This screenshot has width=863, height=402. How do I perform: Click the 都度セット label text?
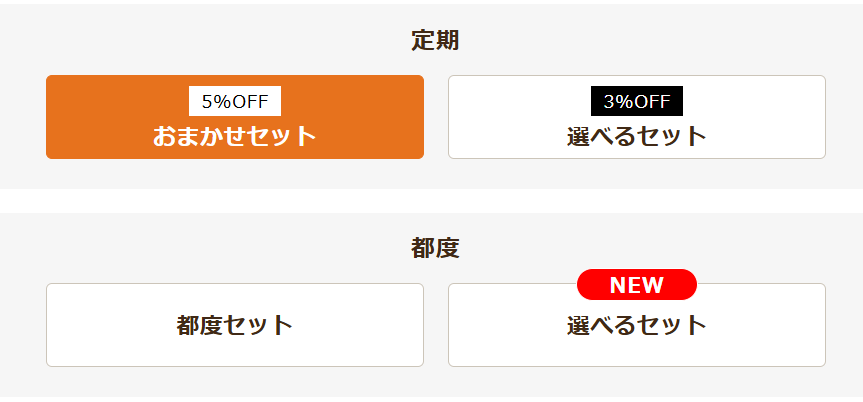235,325
